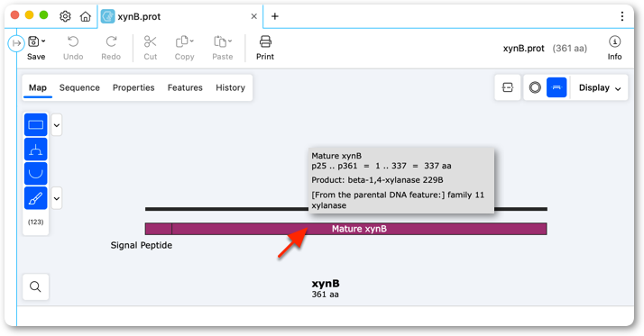644x336 pixels.
Task: Toggle the paintbrush feature colors button
Action: coord(36,198)
